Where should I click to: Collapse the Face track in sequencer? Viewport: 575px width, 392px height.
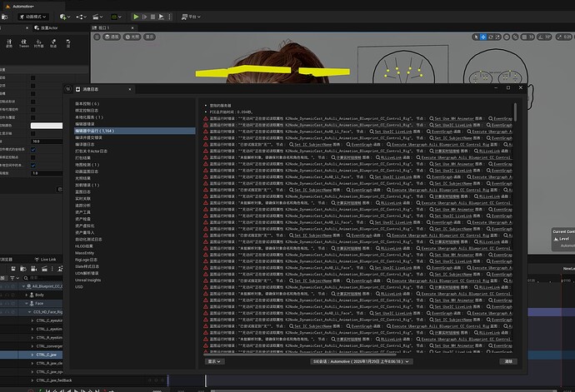[x=27, y=303]
